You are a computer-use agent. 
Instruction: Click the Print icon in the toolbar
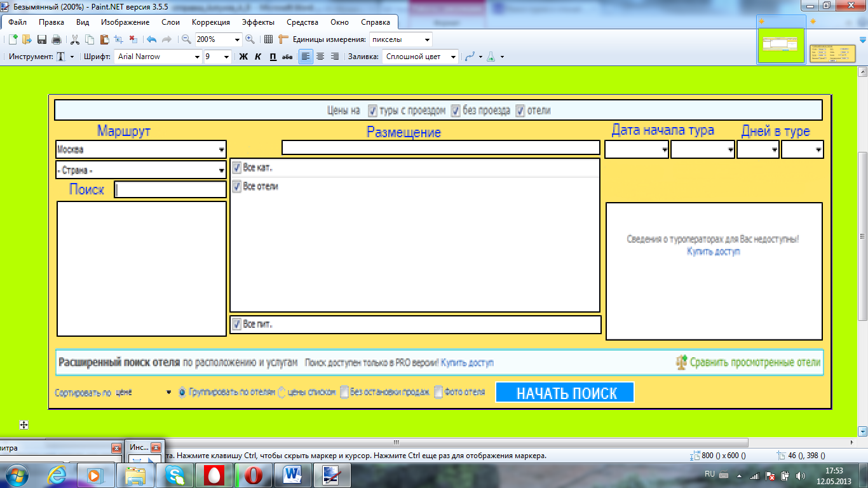pos(56,39)
